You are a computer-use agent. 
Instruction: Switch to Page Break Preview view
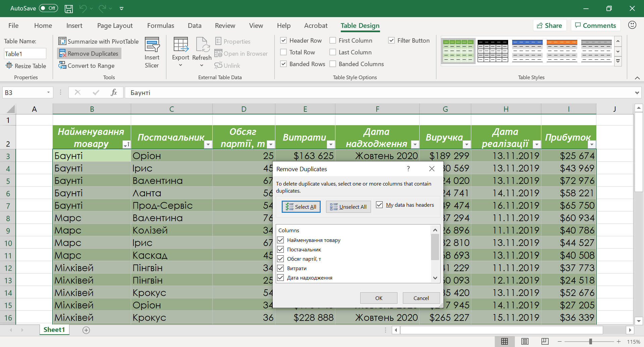coord(545,341)
